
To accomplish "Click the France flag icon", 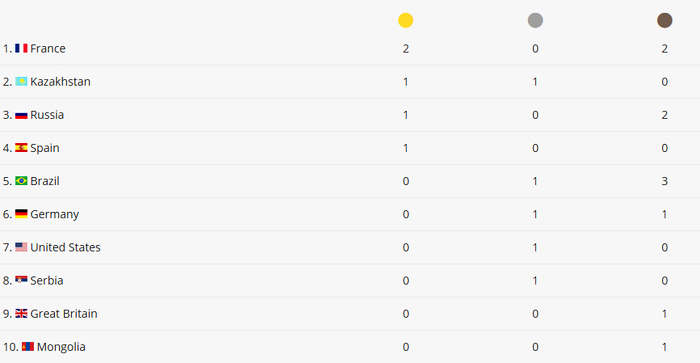I will point(21,48).
